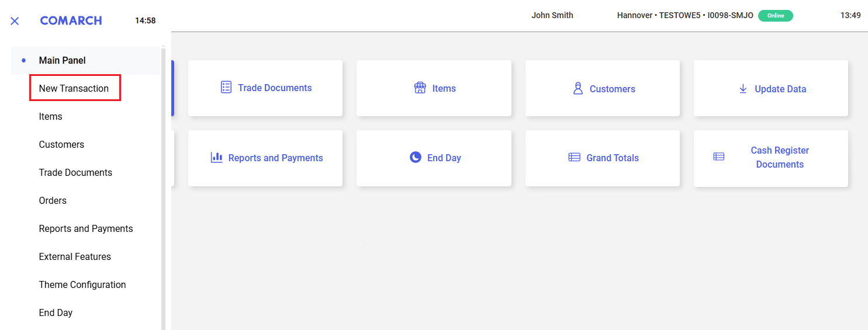868x330 pixels.
Task: Select New Transaction in side menu
Action: (x=75, y=88)
